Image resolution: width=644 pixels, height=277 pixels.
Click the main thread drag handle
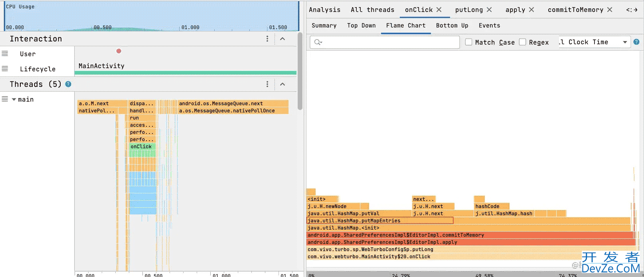coord(5,99)
